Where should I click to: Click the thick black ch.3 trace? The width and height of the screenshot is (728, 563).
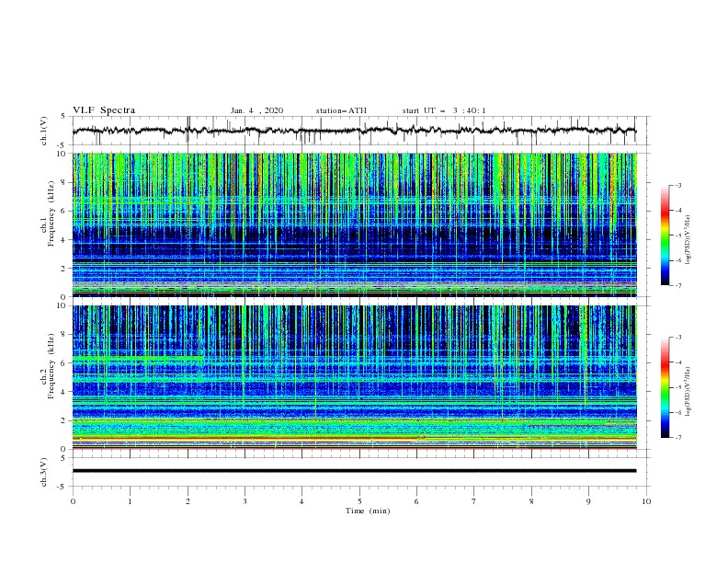[x=354, y=471]
